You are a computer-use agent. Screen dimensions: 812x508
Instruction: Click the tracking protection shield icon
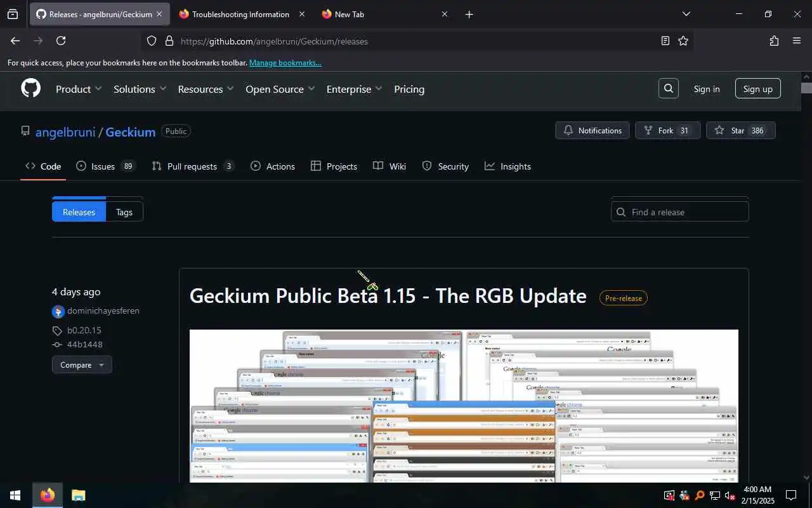pyautogui.click(x=152, y=41)
